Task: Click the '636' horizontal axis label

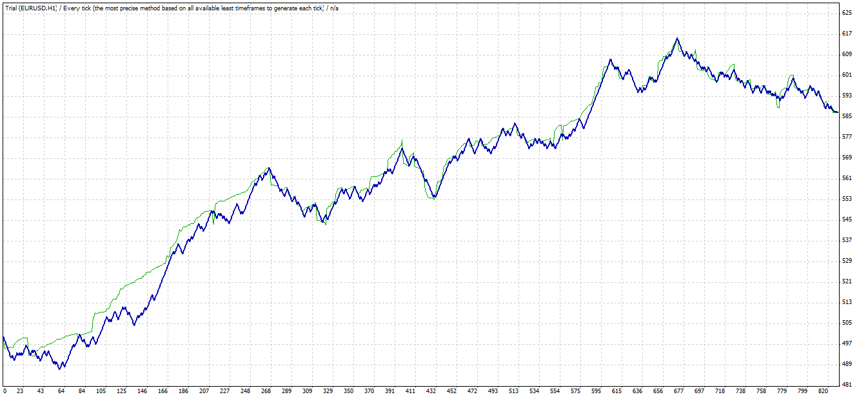Action: click(x=637, y=391)
